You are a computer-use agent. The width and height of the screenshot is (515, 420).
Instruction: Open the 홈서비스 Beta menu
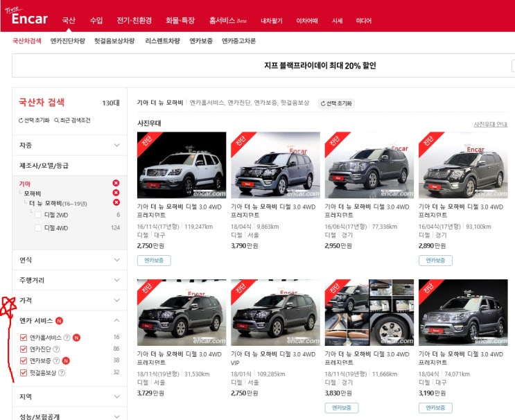click(x=227, y=20)
